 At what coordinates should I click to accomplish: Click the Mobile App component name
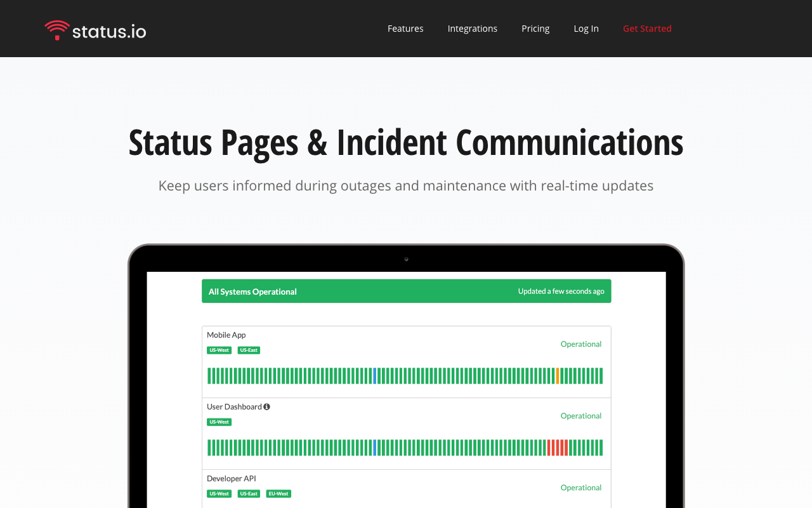click(x=226, y=335)
